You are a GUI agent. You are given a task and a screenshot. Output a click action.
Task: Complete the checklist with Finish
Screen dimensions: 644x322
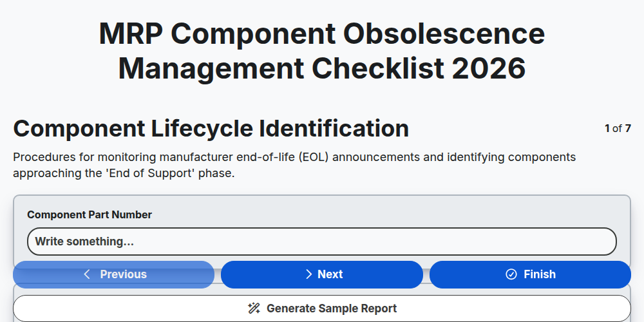pyautogui.click(x=530, y=274)
